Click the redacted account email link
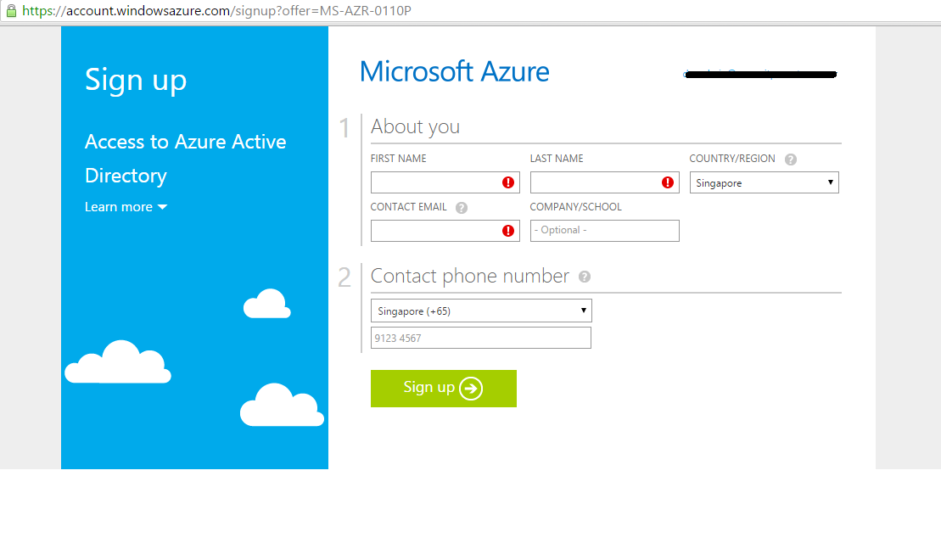Image resolution: width=941 pixels, height=560 pixels. point(759,74)
